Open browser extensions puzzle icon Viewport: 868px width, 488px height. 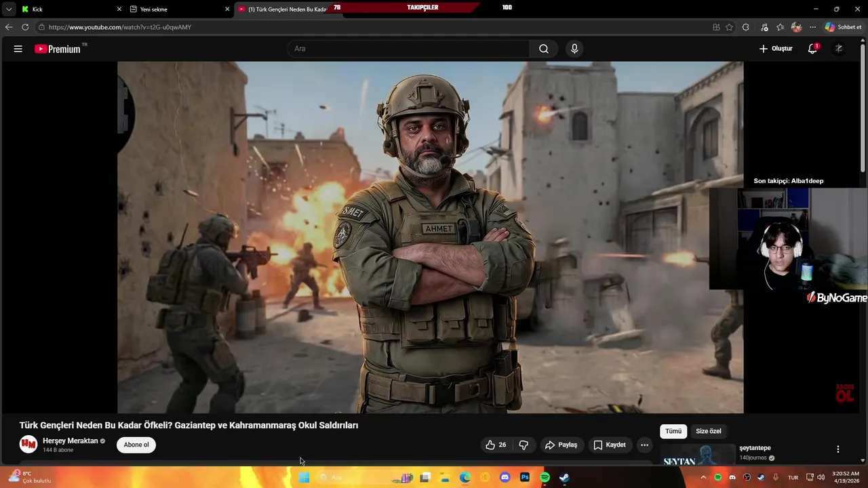coord(746,27)
